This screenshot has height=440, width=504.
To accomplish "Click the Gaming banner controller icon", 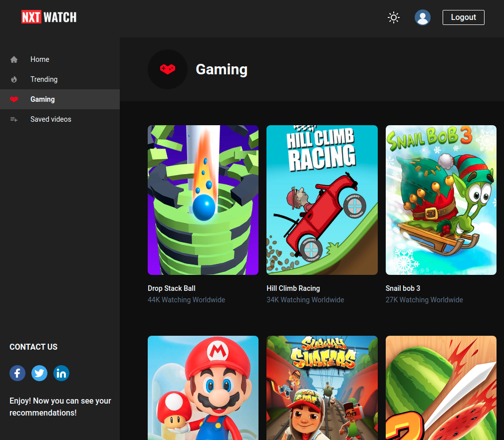I will (x=168, y=69).
